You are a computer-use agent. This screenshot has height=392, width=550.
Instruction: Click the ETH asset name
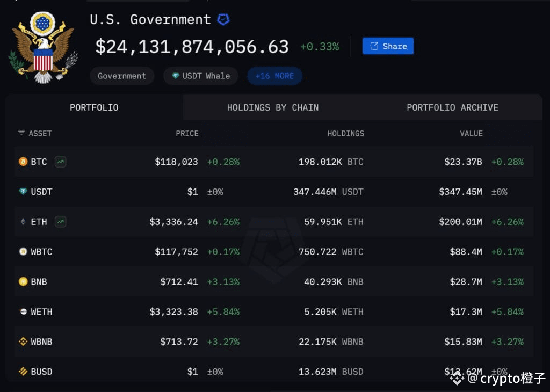[39, 222]
